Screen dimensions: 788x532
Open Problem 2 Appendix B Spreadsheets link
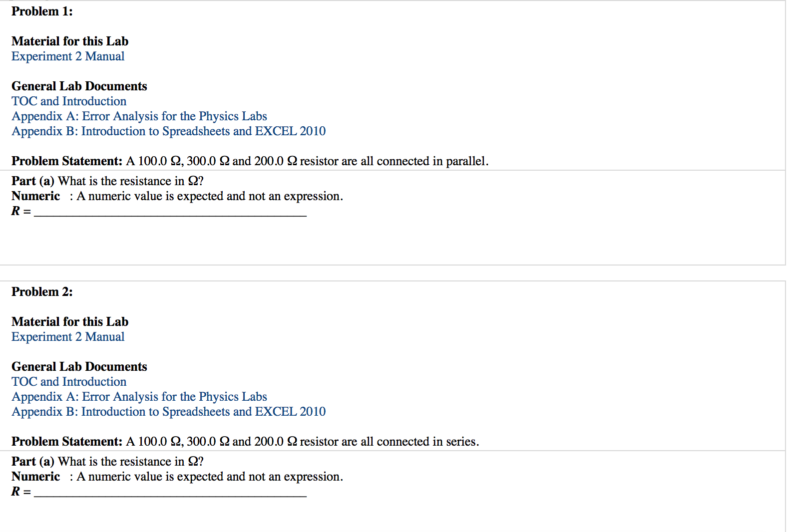[x=169, y=412]
